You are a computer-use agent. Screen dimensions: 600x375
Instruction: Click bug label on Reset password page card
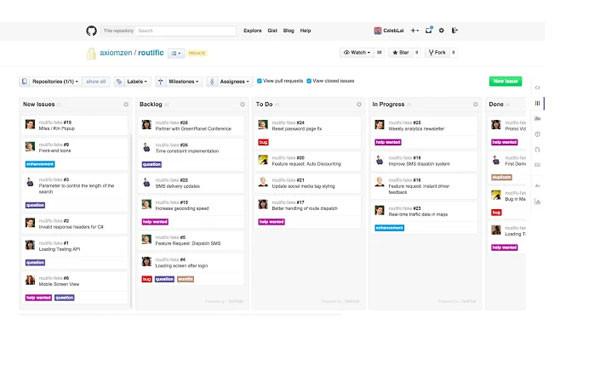(263, 142)
